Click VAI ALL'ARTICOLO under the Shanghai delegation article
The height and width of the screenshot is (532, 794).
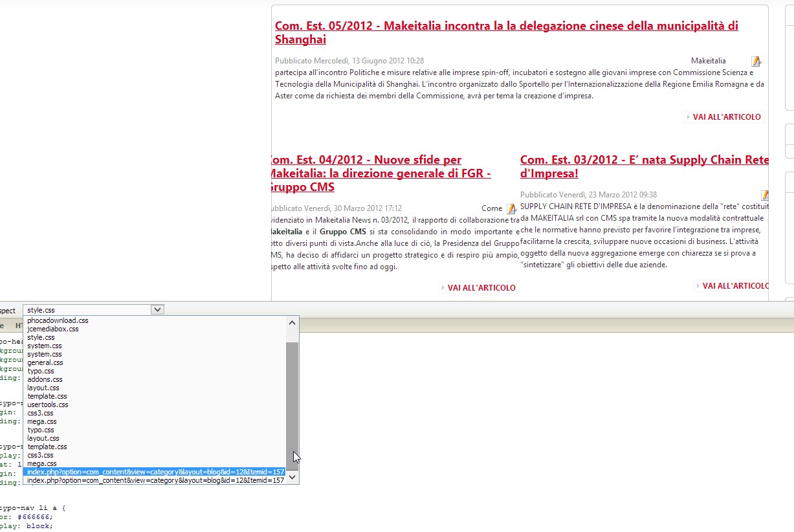click(727, 117)
